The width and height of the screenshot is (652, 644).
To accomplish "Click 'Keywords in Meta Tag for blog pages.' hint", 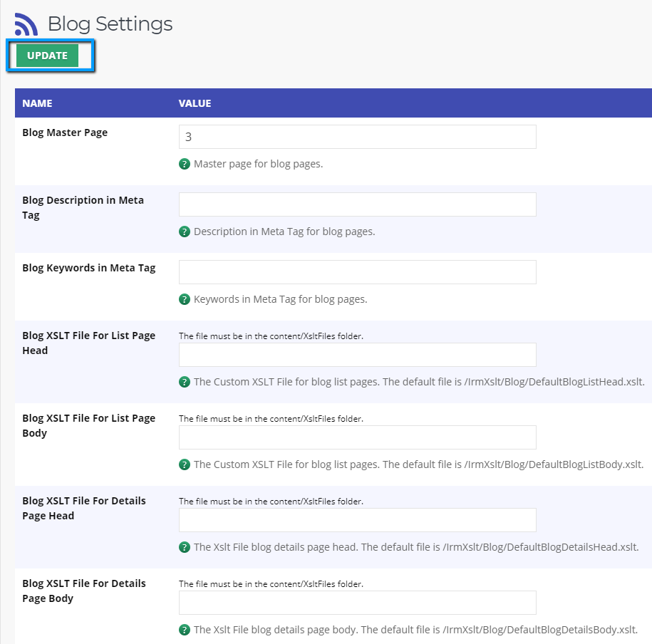I will coord(280,299).
